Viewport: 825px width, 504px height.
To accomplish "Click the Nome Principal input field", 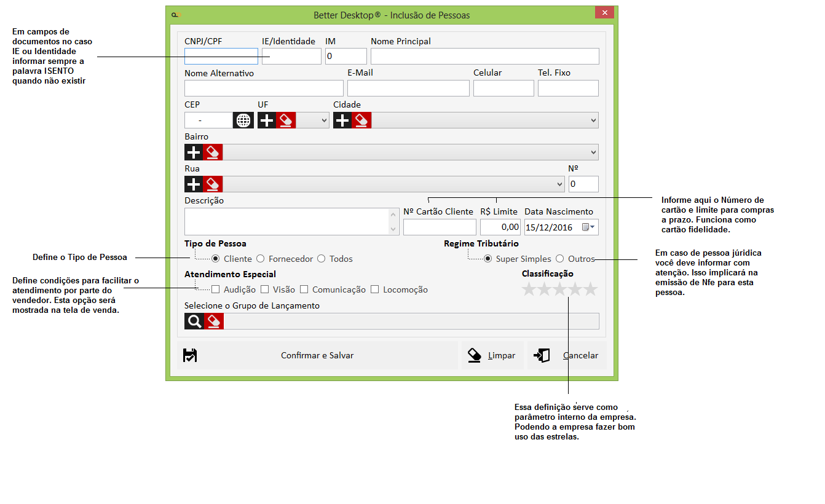I will 484,57.
